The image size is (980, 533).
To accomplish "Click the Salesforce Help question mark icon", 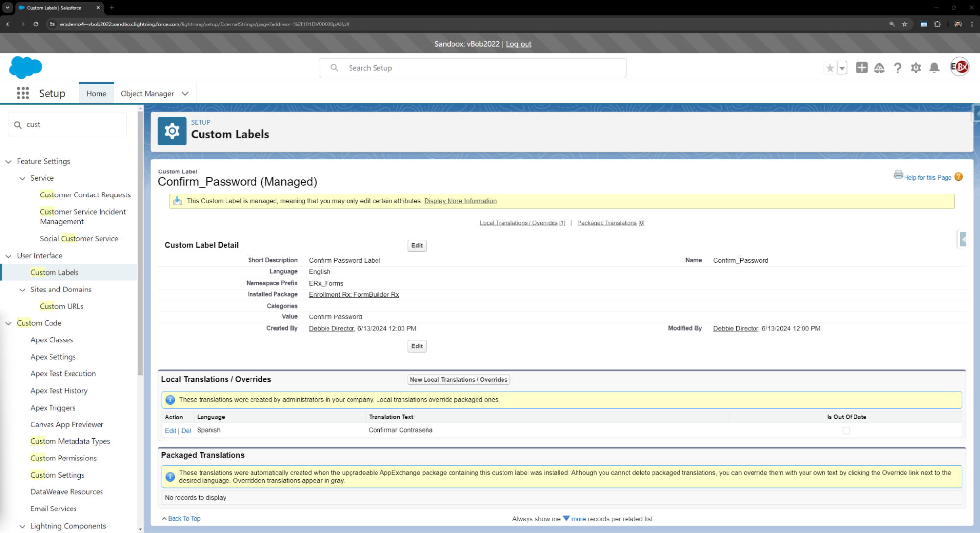I will pyautogui.click(x=897, y=68).
